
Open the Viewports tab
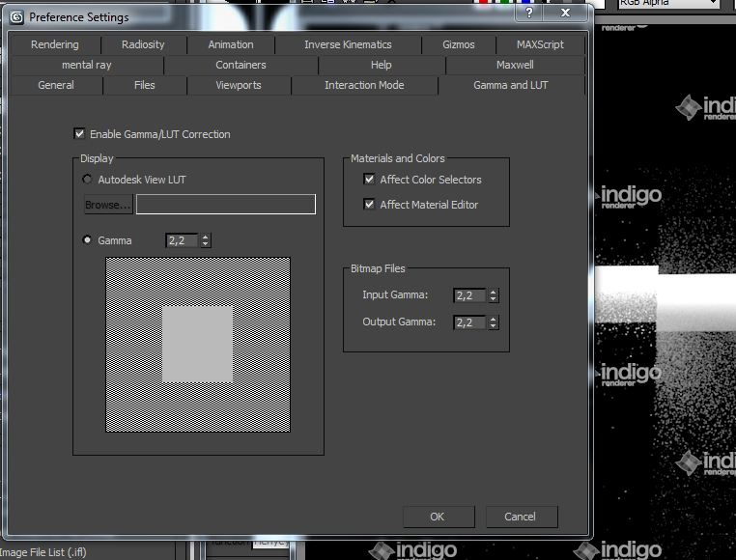pos(238,85)
